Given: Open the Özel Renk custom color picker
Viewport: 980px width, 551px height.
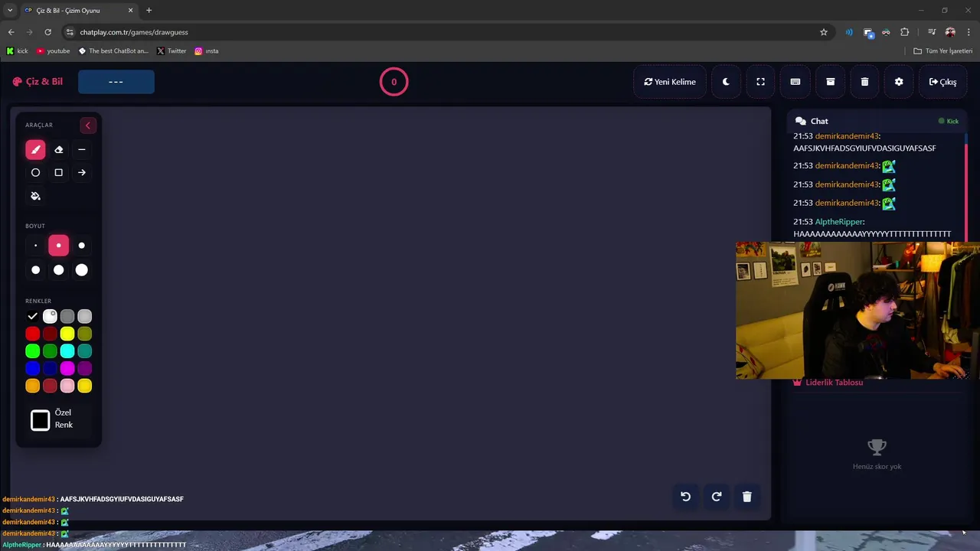Looking at the screenshot, I should pyautogui.click(x=40, y=419).
